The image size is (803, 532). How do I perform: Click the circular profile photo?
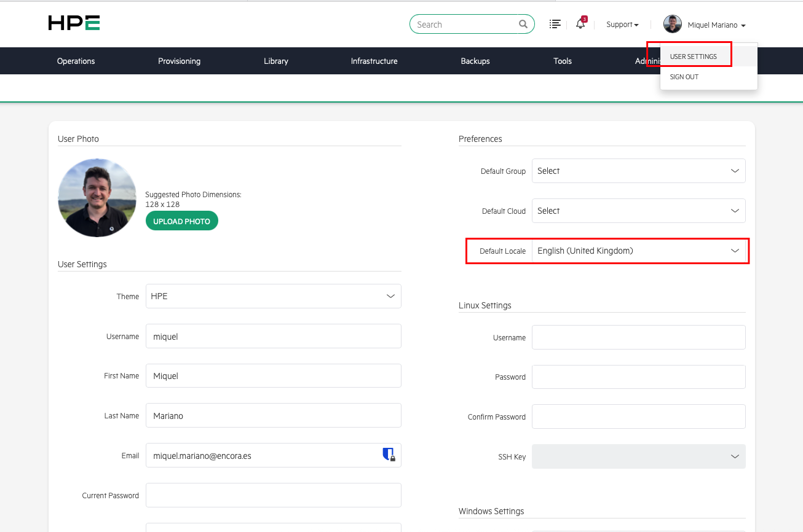[97, 198]
